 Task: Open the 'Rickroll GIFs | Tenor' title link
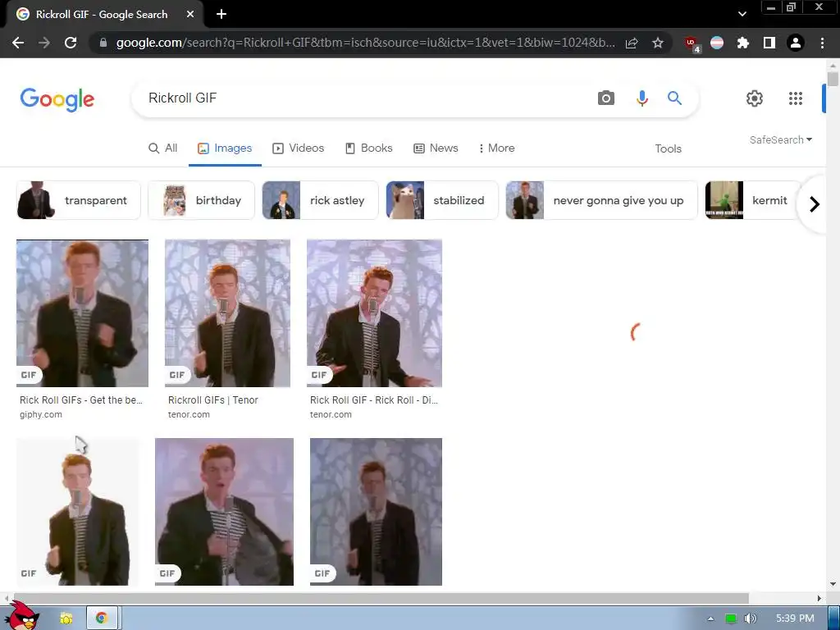(x=212, y=400)
